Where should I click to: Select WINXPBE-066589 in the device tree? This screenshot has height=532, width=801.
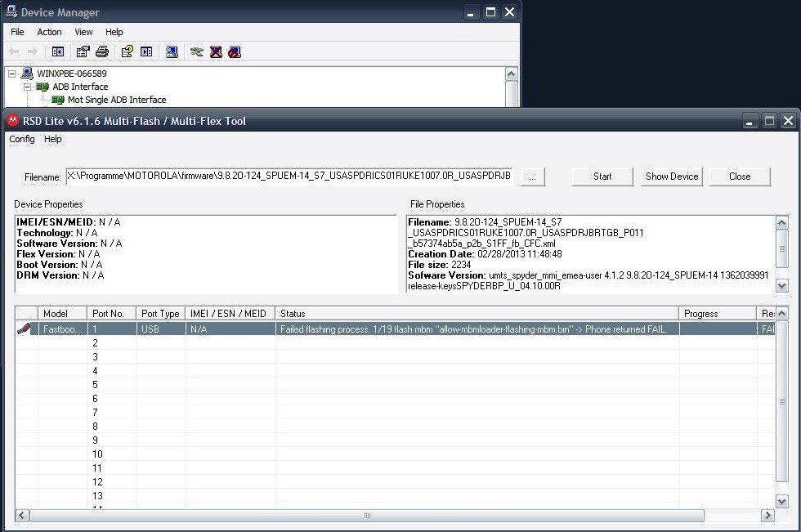point(72,74)
